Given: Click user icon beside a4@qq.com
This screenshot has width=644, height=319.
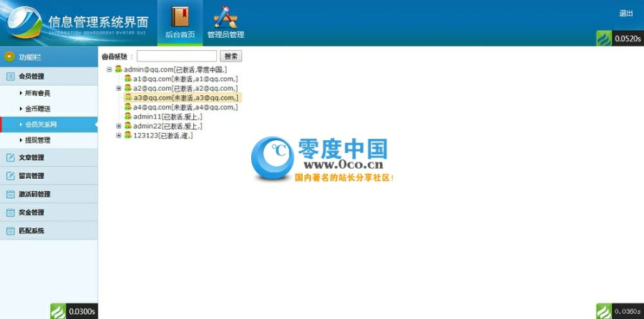Looking at the screenshot, I should [128, 107].
